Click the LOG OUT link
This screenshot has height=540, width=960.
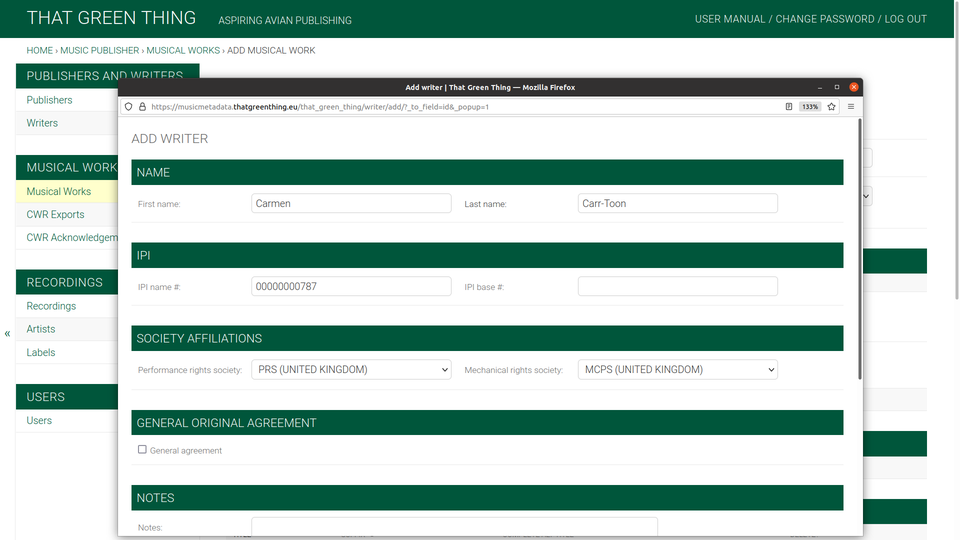[905, 19]
